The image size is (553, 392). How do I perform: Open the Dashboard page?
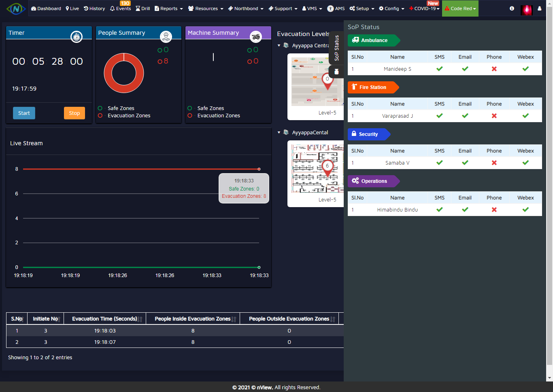tap(46, 8)
